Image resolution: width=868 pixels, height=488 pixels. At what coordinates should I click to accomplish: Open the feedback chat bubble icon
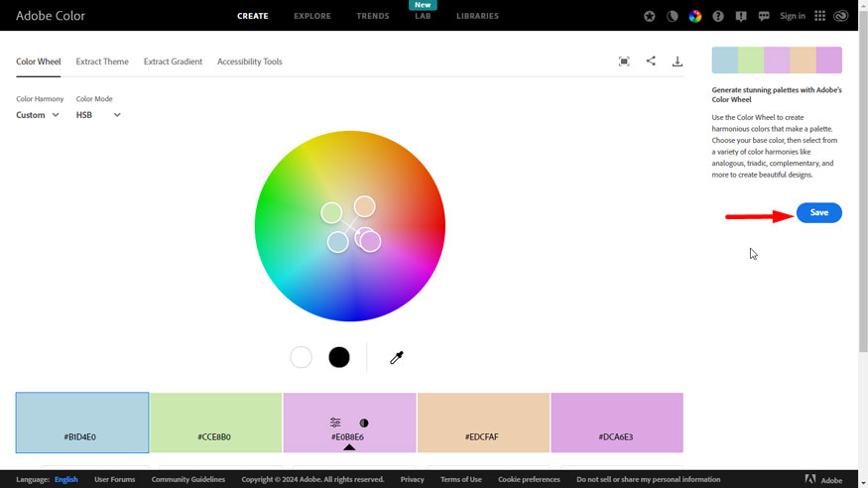coord(764,16)
